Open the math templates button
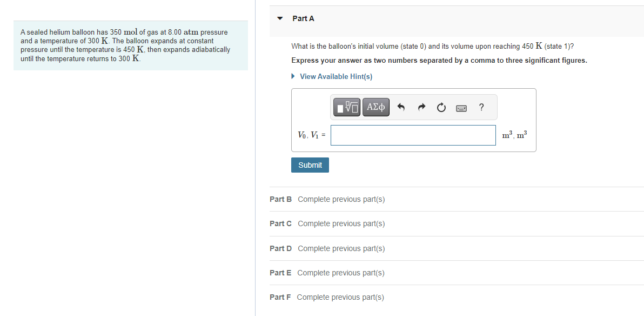The height and width of the screenshot is (316, 644). pyautogui.click(x=347, y=108)
